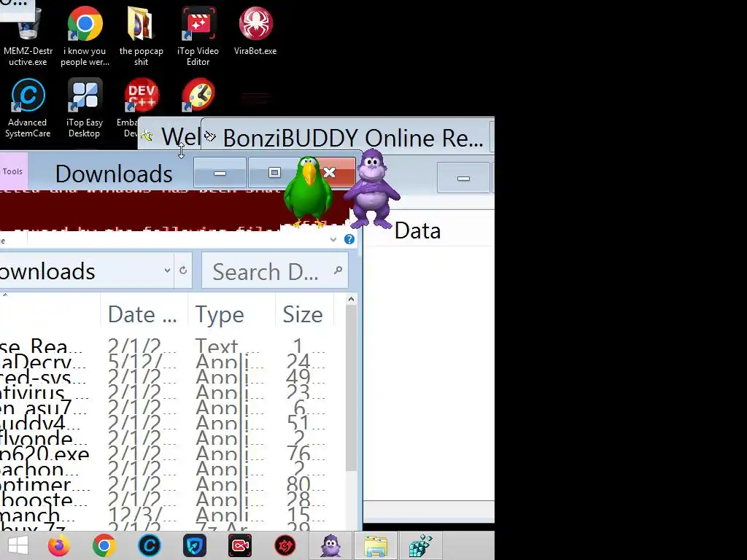Maximize the Downloads window
747x560 pixels.
point(274,173)
